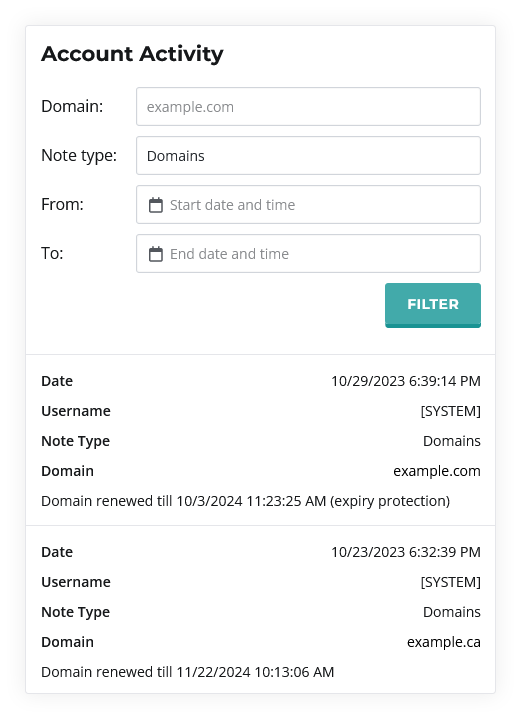Select the date 10/23/2023 6:32:39 PM
This screenshot has width=522, height=721.
point(406,552)
